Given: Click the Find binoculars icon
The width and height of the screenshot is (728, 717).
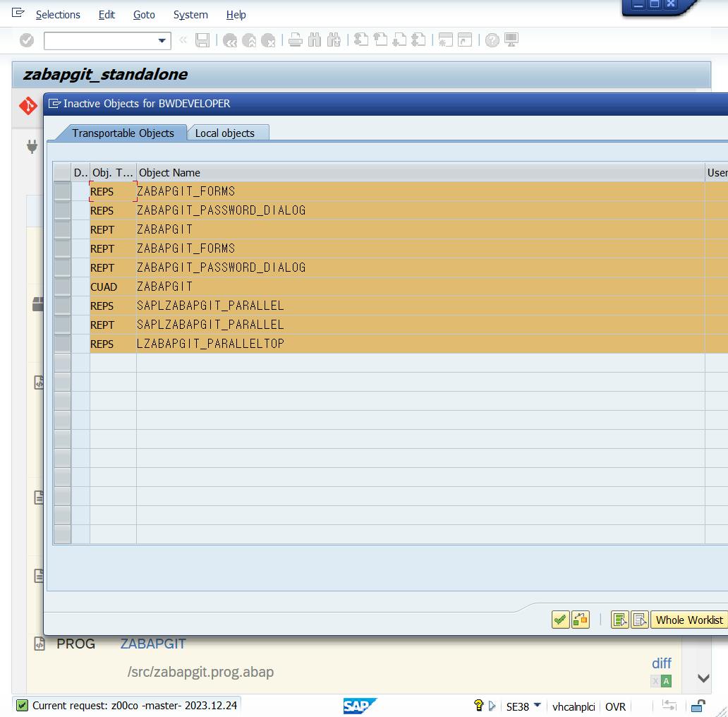Looking at the screenshot, I should point(315,40).
